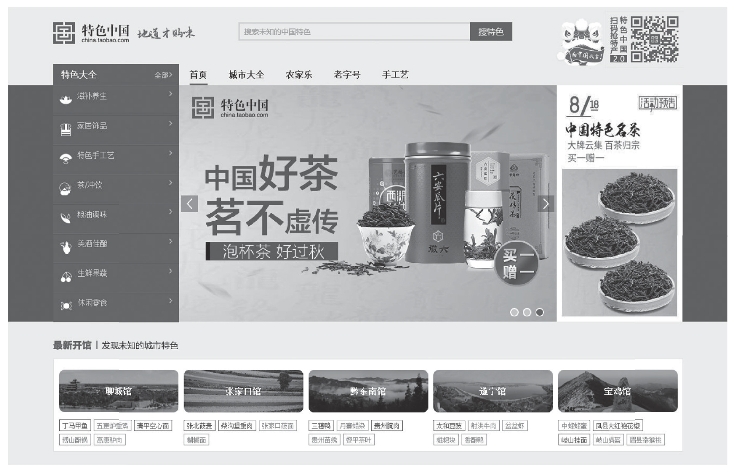Open the 丁马甲鱼 tag
The width and height of the screenshot is (736, 472).
pos(74,426)
